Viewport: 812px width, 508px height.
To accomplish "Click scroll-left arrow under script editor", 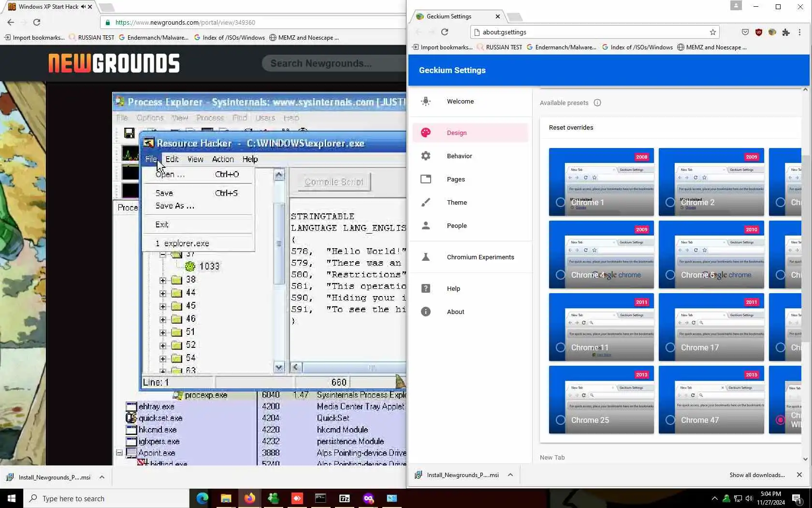I will click(295, 367).
